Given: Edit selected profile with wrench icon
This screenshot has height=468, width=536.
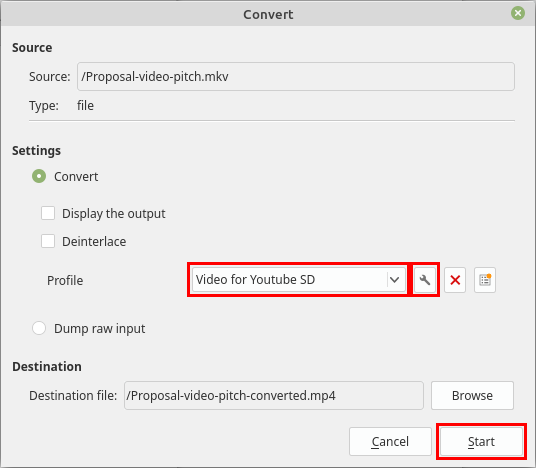Looking at the screenshot, I should pos(425,280).
